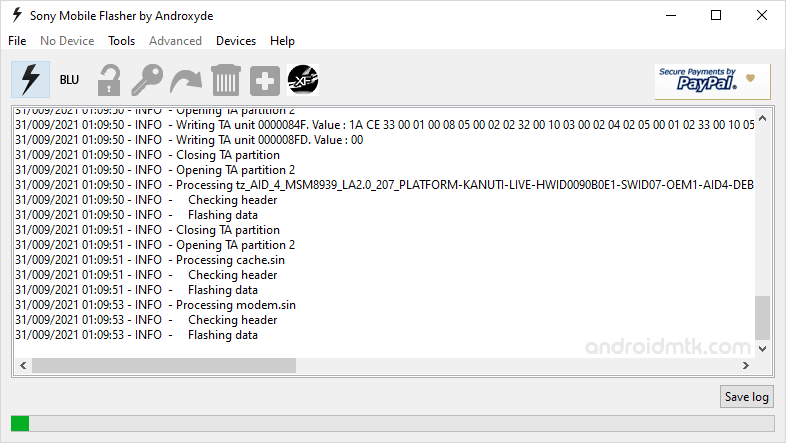This screenshot has height=443, width=786.
Task: Click the key icon in toolbar
Action: pyautogui.click(x=147, y=80)
